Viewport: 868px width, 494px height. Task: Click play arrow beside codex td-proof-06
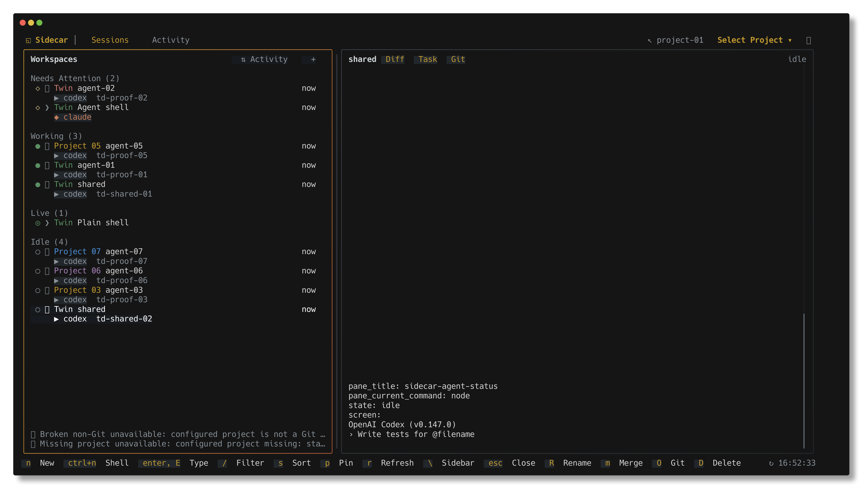tap(56, 281)
